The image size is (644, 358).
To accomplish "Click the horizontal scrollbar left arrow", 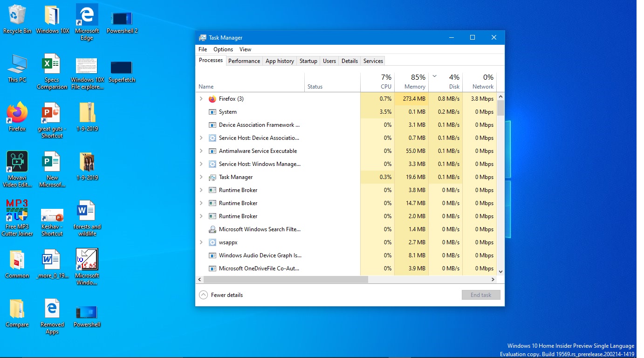I will pos(200,280).
